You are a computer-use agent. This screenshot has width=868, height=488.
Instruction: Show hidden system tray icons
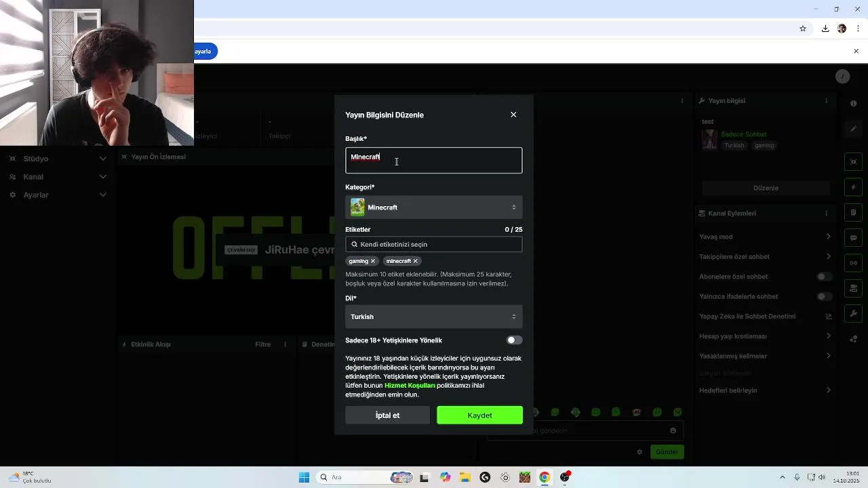tap(783, 477)
